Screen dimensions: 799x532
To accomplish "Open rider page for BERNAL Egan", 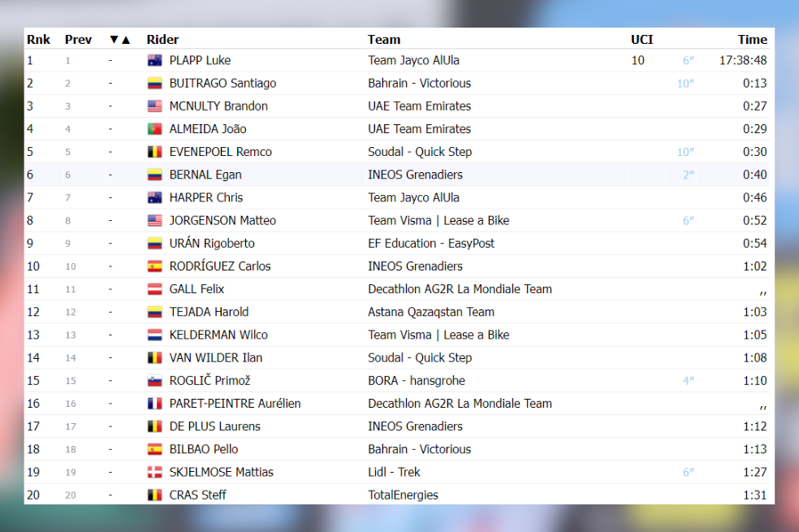I will 205,175.
